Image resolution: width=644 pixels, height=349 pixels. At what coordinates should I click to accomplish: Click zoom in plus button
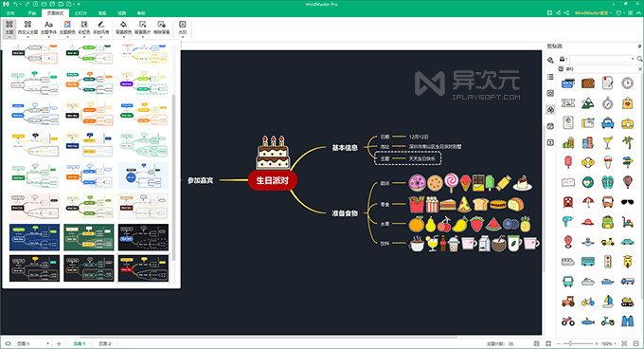[596, 343]
